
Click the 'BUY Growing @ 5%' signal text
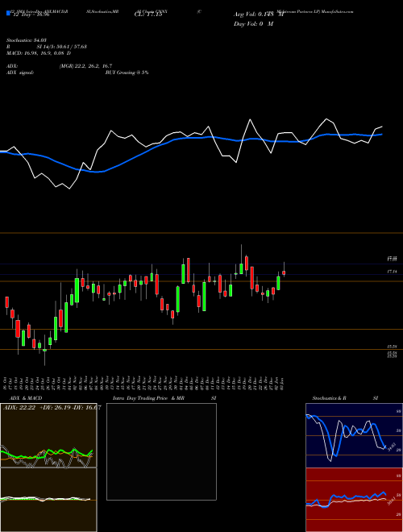(127, 73)
